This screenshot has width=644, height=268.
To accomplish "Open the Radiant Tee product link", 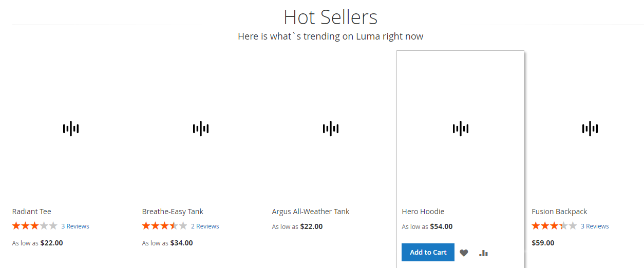I will point(32,212).
